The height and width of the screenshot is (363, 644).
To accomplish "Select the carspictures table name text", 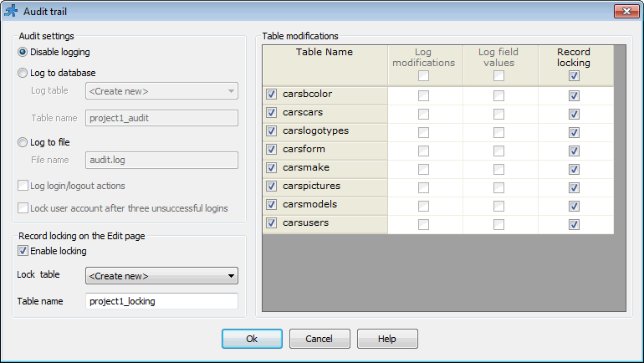I will tap(311, 186).
